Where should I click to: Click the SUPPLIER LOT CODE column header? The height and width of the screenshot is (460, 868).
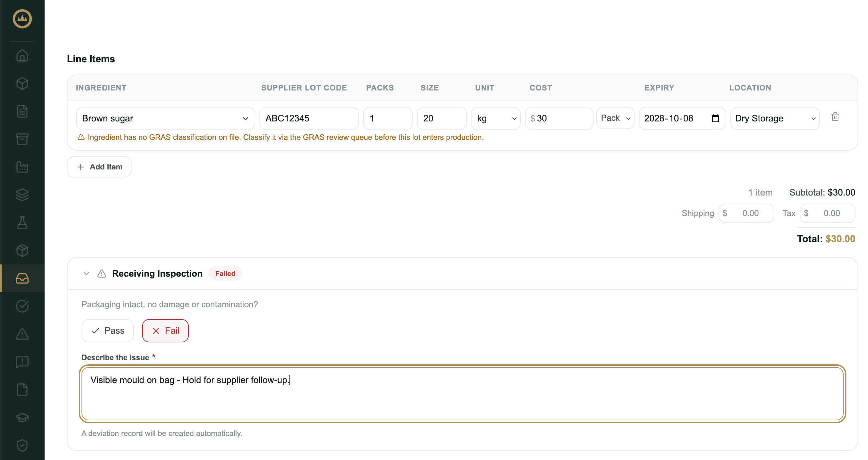point(304,88)
